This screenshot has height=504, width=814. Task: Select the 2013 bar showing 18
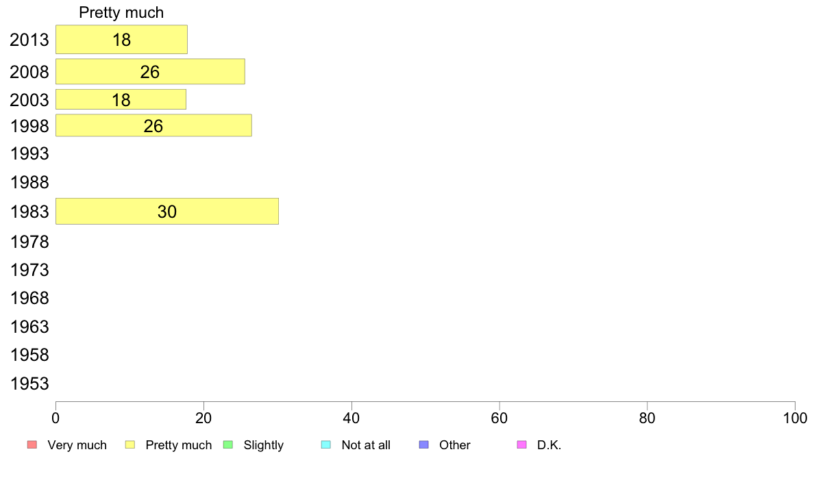pos(121,40)
